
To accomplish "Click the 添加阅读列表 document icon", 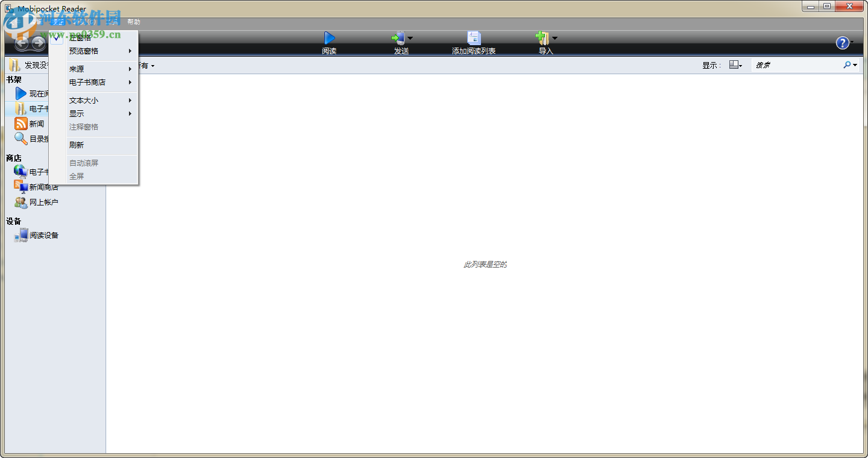I will 474,38.
